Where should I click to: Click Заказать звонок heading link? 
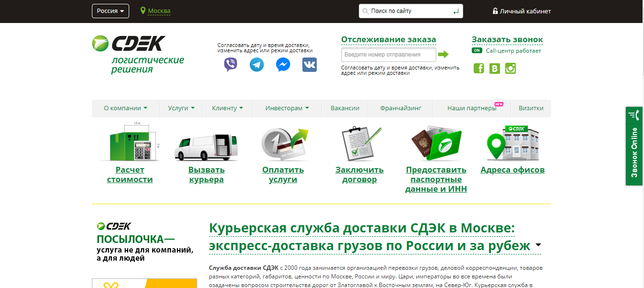pyautogui.click(x=507, y=39)
